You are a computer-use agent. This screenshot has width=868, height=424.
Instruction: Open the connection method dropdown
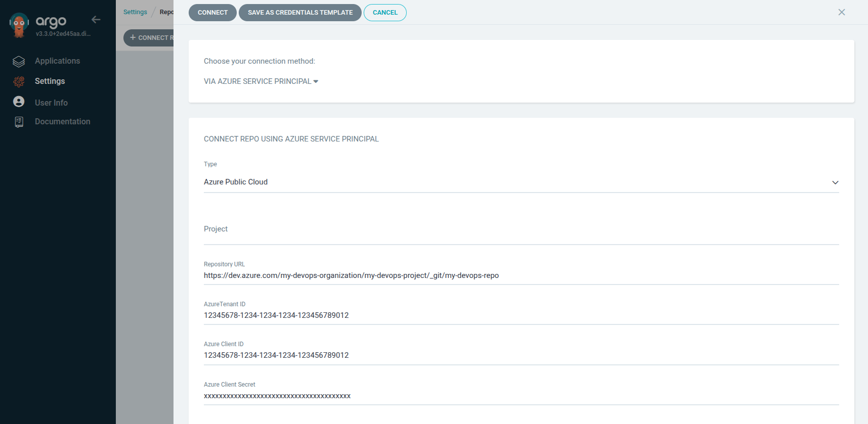261,81
